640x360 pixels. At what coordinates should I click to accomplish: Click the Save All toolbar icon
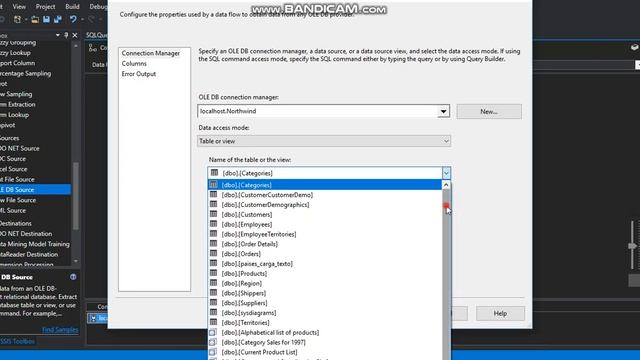(x=58, y=19)
